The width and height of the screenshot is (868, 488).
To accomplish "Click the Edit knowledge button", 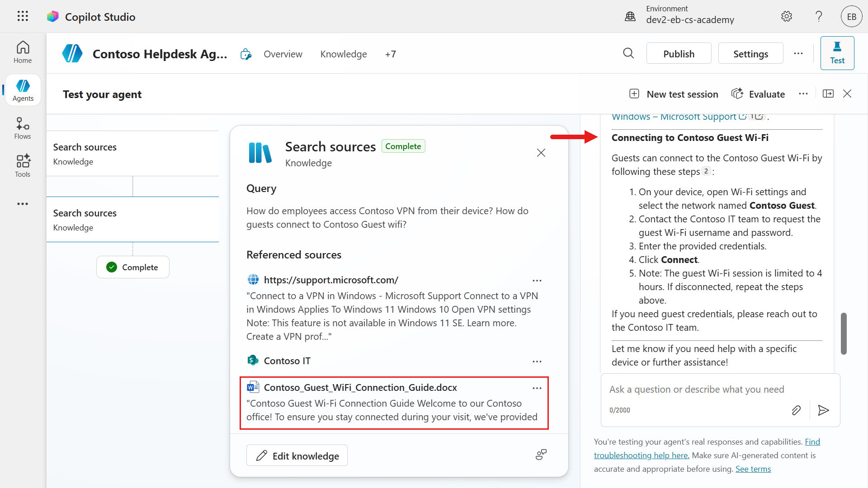I will tap(297, 455).
